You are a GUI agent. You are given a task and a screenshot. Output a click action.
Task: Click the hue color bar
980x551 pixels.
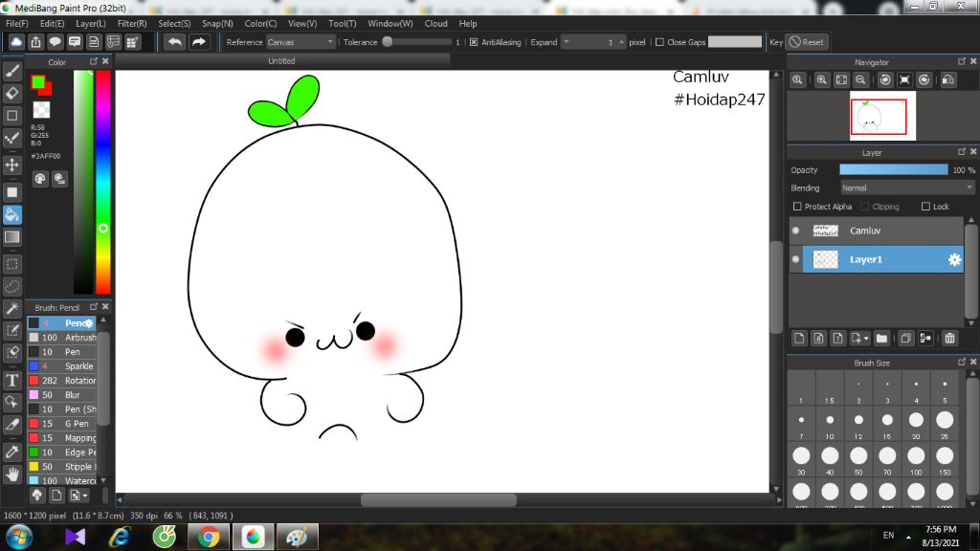pos(103,182)
